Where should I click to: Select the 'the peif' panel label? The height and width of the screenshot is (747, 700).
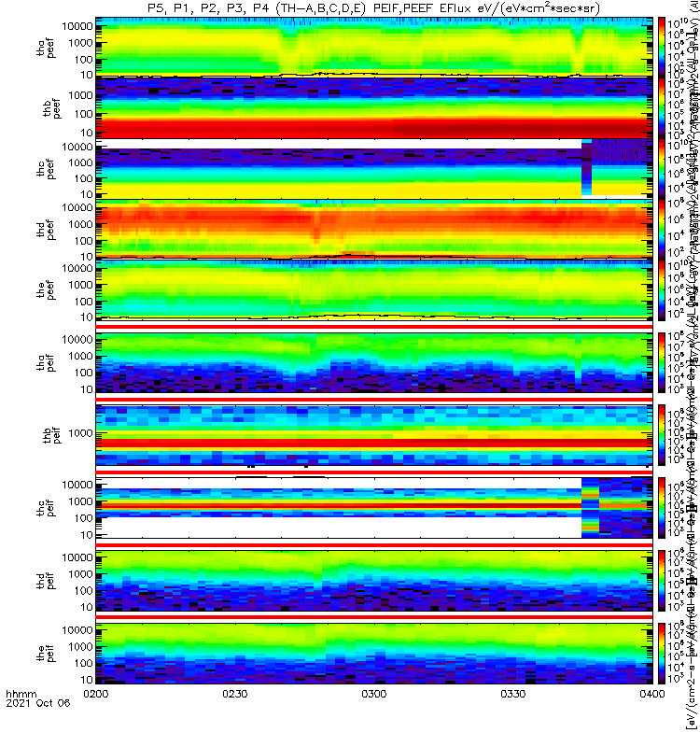(x=46, y=653)
